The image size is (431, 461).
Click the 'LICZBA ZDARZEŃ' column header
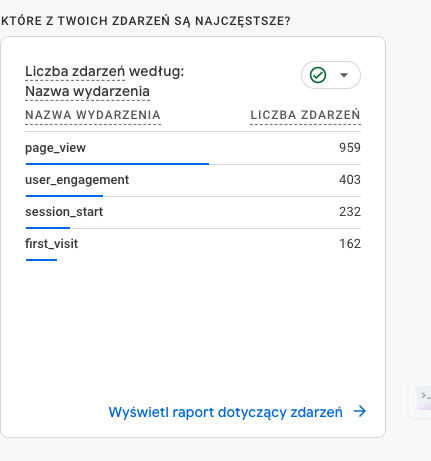pos(305,115)
